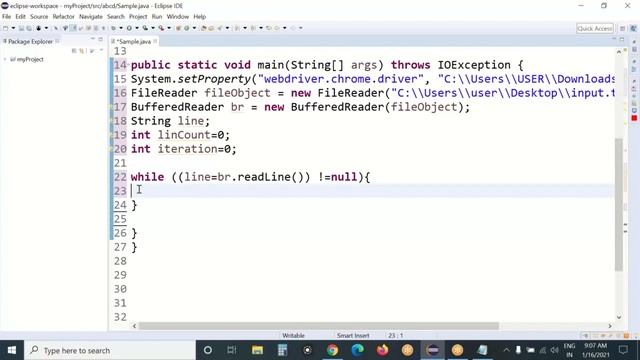Open the Coverage dropdown arrow
Image resolution: width=640 pixels, height=360 pixels.
pyautogui.click(x=153, y=28)
